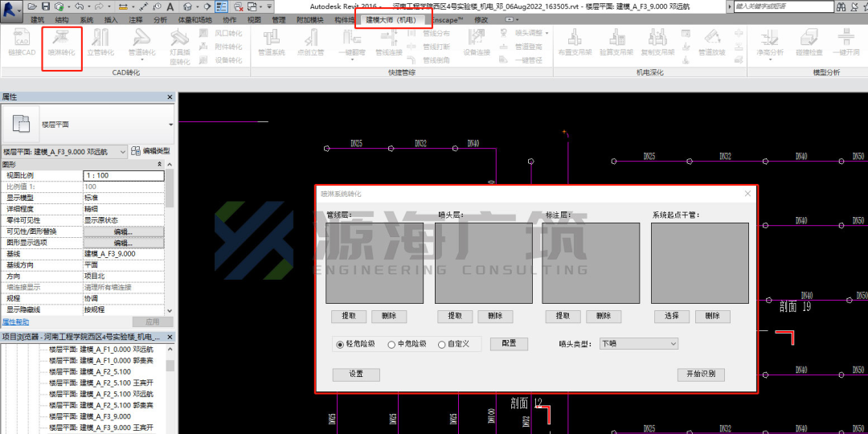Image resolution: width=868 pixels, height=434 pixels.
Task: Open the 修改 ribbon tab
Action: tap(481, 20)
